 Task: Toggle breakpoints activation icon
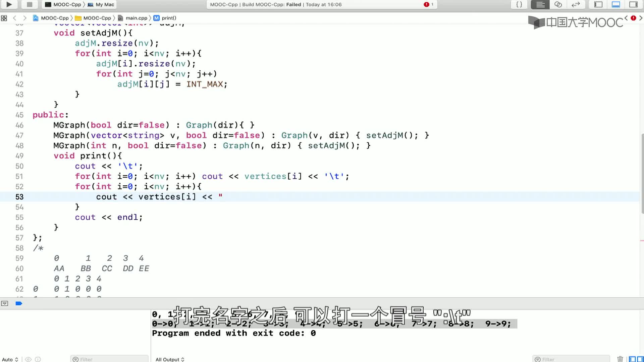[19, 303]
